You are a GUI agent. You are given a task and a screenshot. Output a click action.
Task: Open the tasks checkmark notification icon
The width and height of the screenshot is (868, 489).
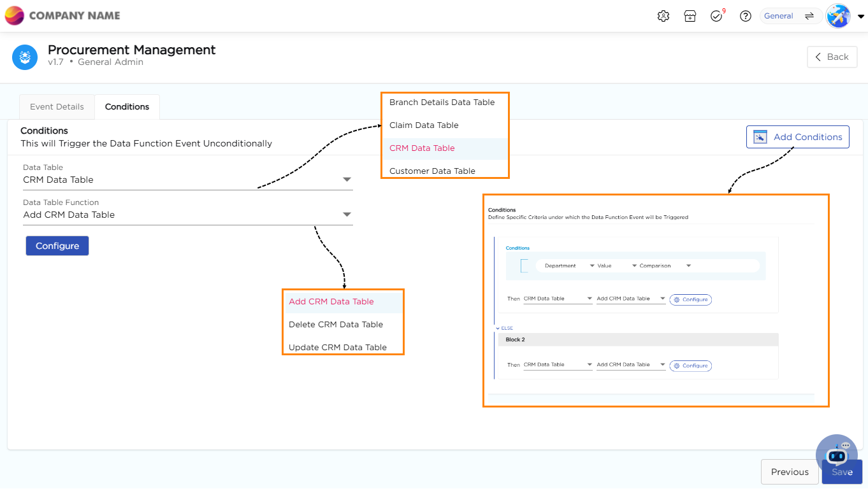click(717, 17)
